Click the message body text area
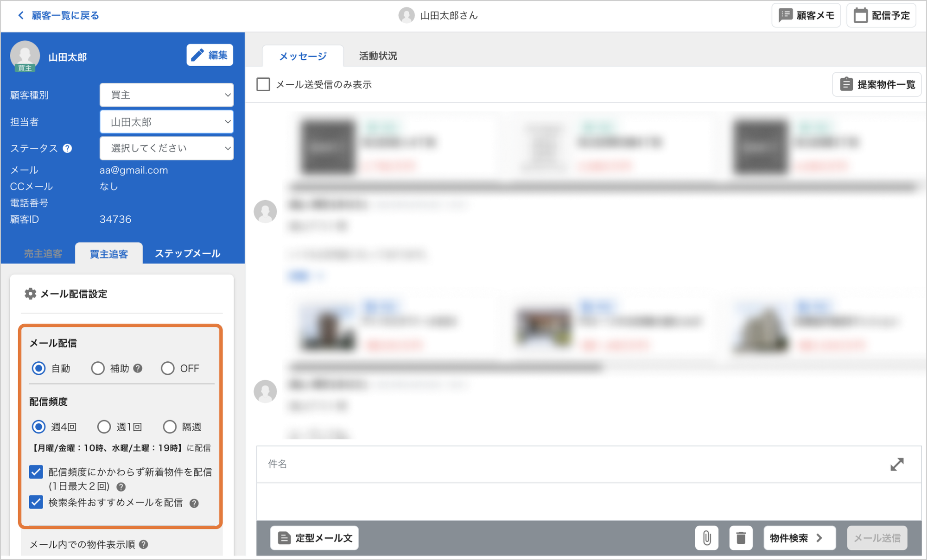The image size is (927, 560). pyautogui.click(x=589, y=502)
